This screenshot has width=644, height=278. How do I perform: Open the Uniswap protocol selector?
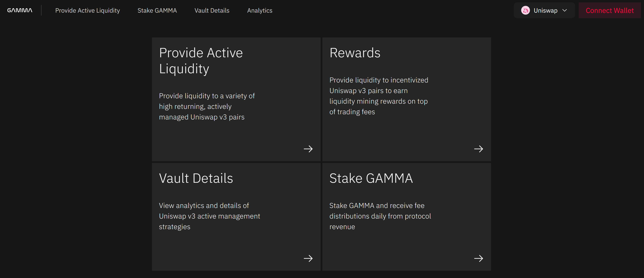545,10
